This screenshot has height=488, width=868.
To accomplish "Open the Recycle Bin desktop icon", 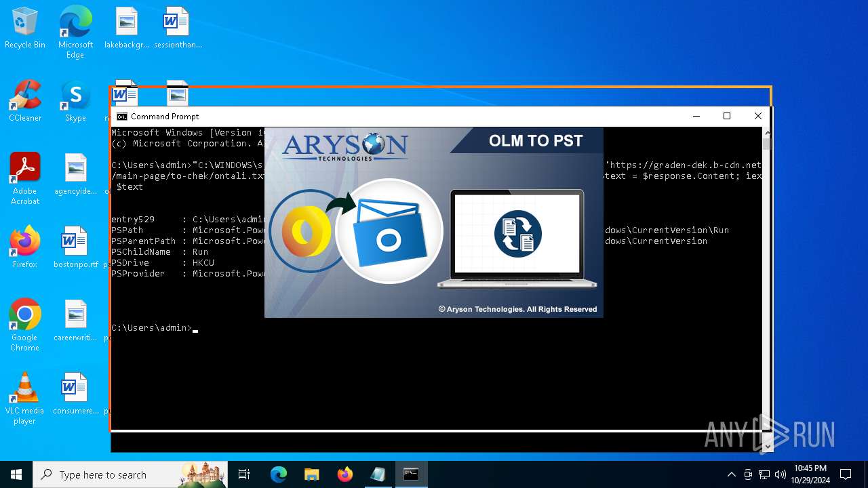I will click(x=25, y=28).
